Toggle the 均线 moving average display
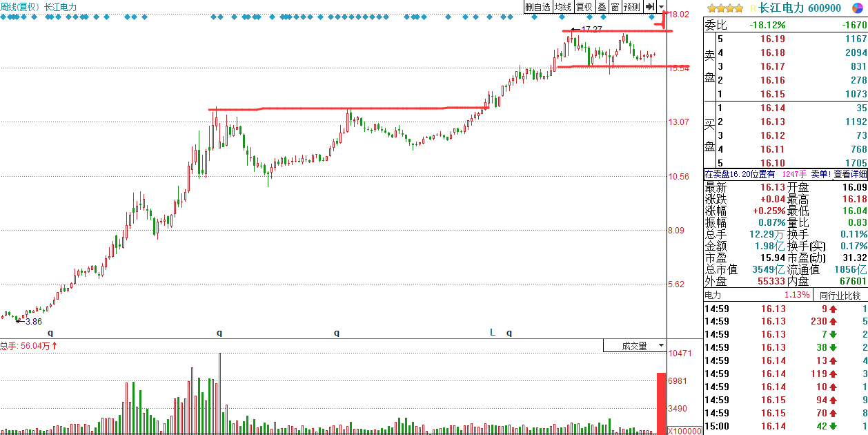The image size is (868, 435). click(563, 7)
